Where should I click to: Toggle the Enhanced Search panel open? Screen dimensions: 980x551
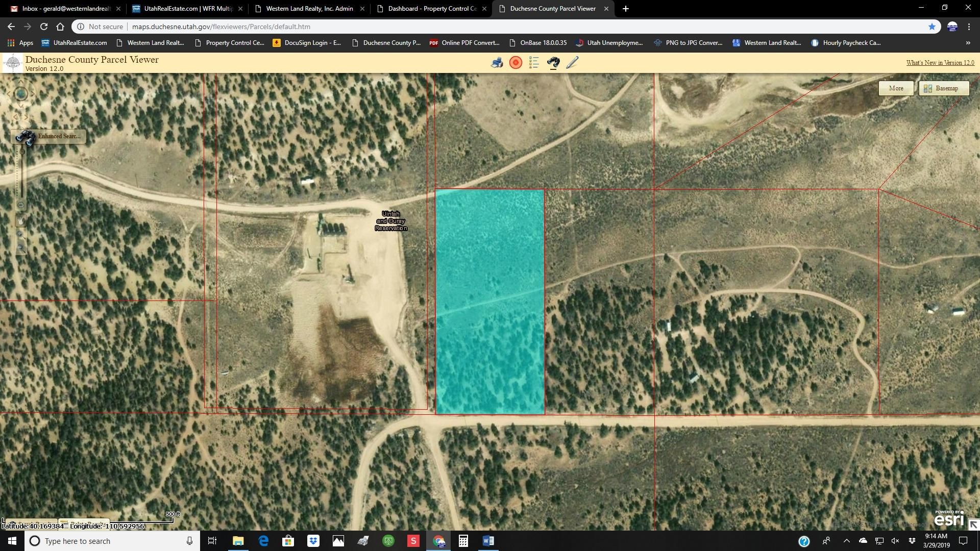click(x=59, y=136)
